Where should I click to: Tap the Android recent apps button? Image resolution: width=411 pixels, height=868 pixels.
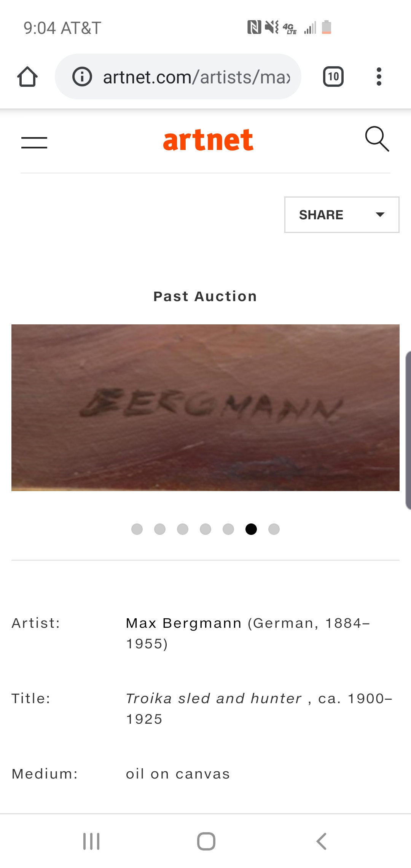click(x=91, y=841)
